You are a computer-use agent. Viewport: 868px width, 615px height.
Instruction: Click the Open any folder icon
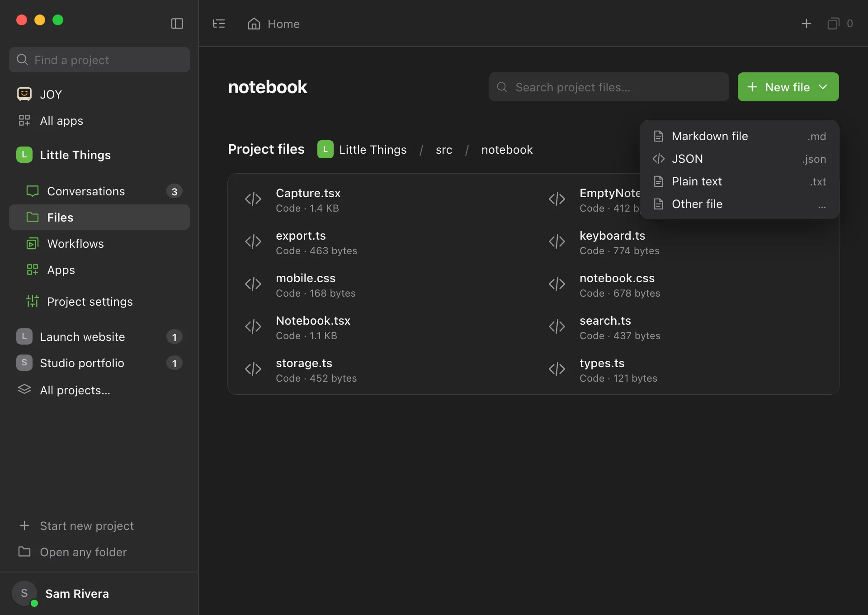pos(24,552)
